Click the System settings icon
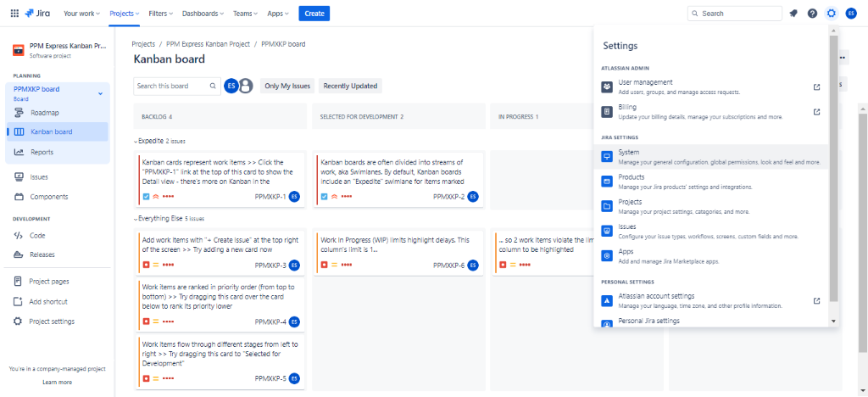 point(607,157)
